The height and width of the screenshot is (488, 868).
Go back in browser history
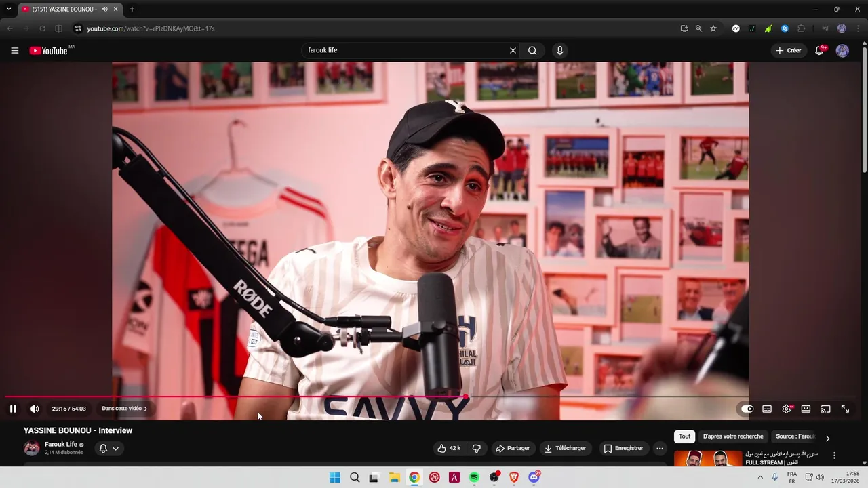tap(9, 28)
